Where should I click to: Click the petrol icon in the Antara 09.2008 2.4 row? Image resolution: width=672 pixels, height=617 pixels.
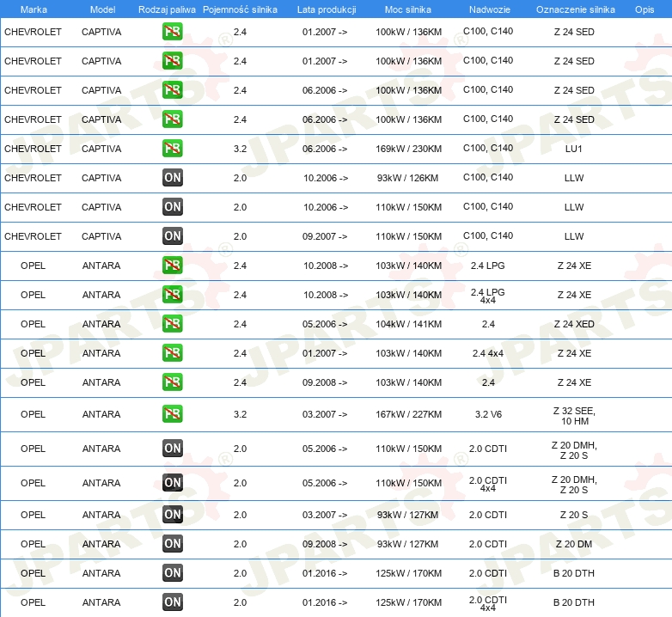pos(173,382)
